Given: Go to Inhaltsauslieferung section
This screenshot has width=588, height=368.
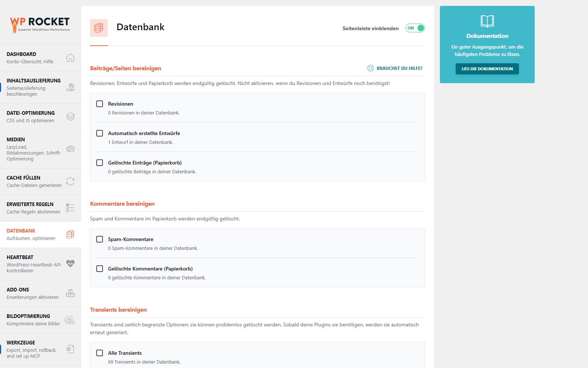Looking at the screenshot, I should [x=40, y=87].
